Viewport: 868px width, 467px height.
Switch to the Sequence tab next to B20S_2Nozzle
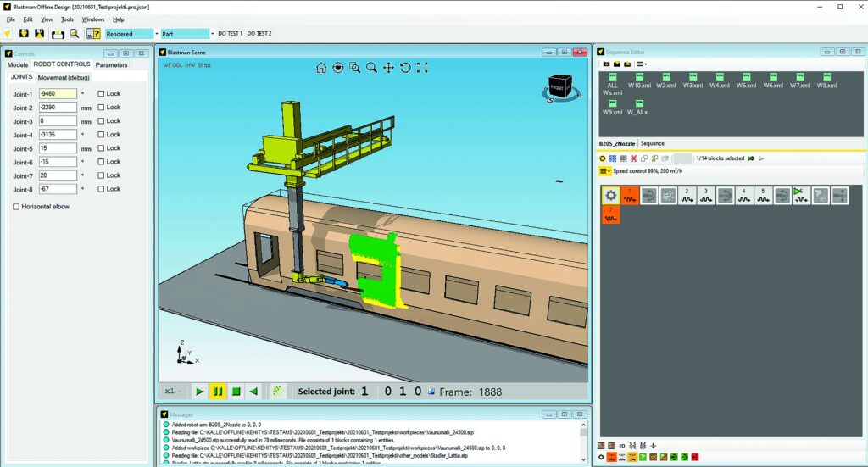(x=652, y=143)
